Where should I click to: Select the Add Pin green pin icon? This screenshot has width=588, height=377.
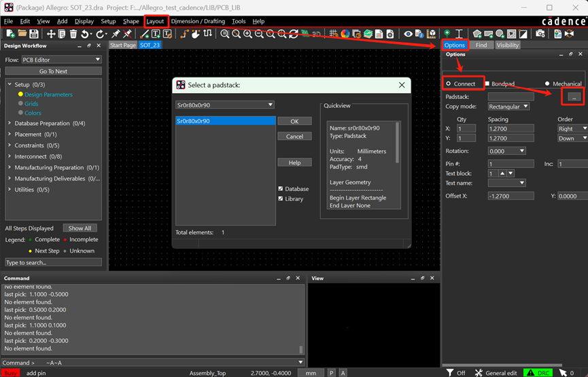(x=447, y=34)
